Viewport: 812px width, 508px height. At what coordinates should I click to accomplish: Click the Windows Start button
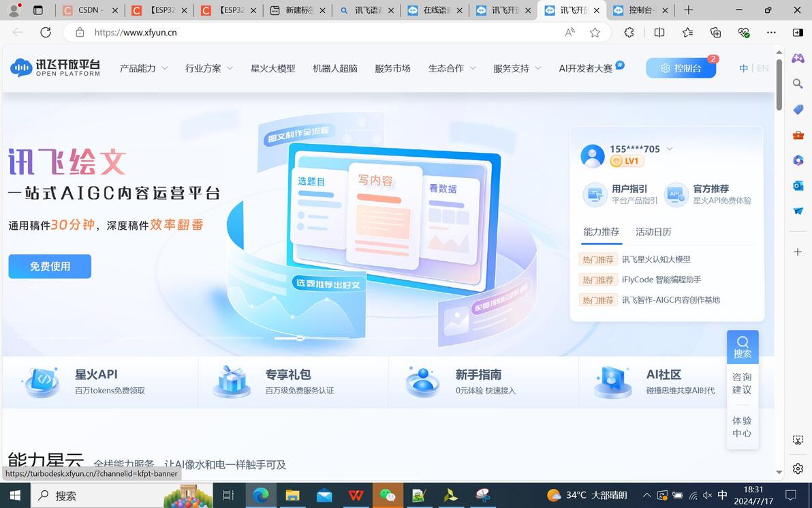click(x=15, y=496)
